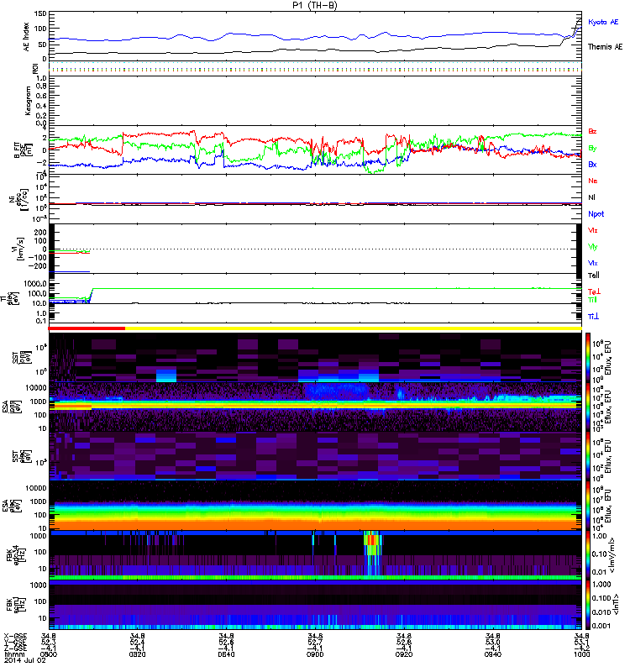Click the plot title P1 (TH-B)
This screenshot has height=672, width=630.
(314, 5)
